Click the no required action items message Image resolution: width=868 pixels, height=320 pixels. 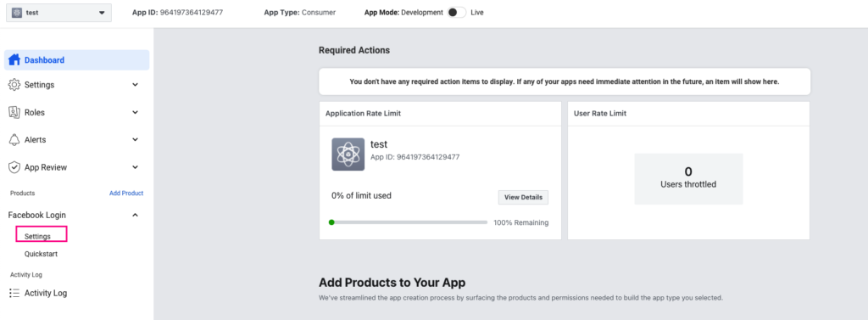565,81
